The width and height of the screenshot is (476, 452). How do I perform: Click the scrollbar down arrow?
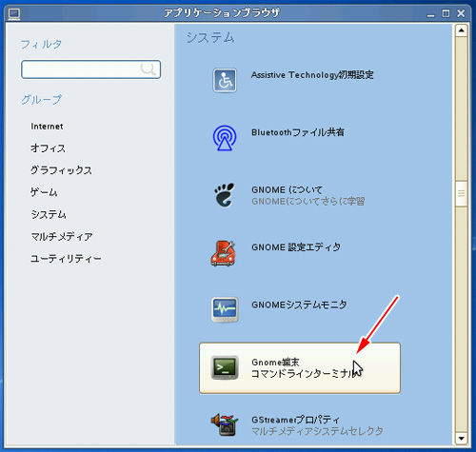[461, 439]
